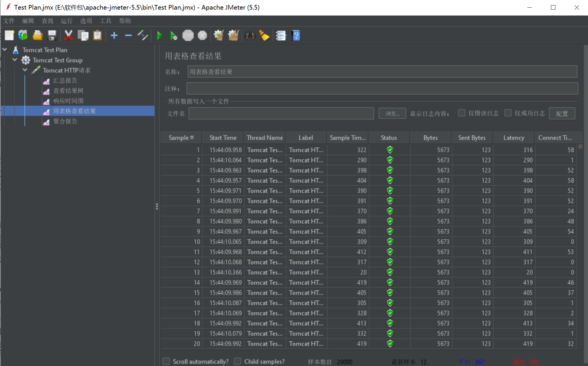Sort by the Thread Name column header
The image size is (588, 366).
[264, 138]
